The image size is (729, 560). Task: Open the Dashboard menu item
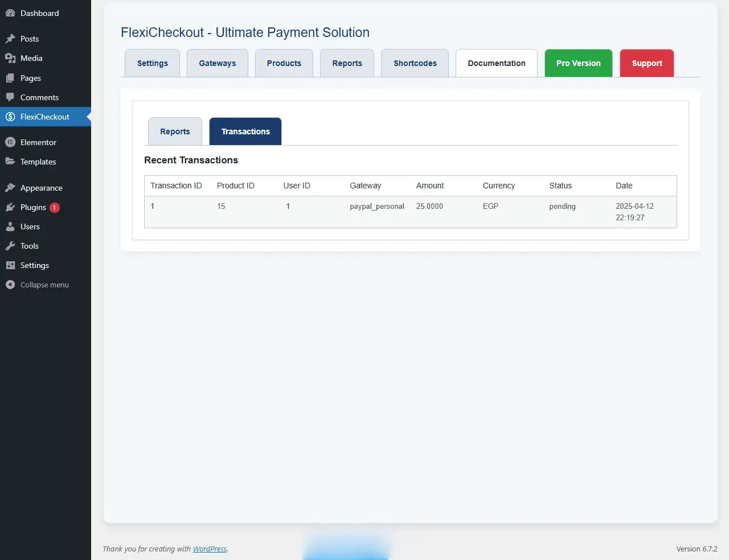pyautogui.click(x=46, y=13)
